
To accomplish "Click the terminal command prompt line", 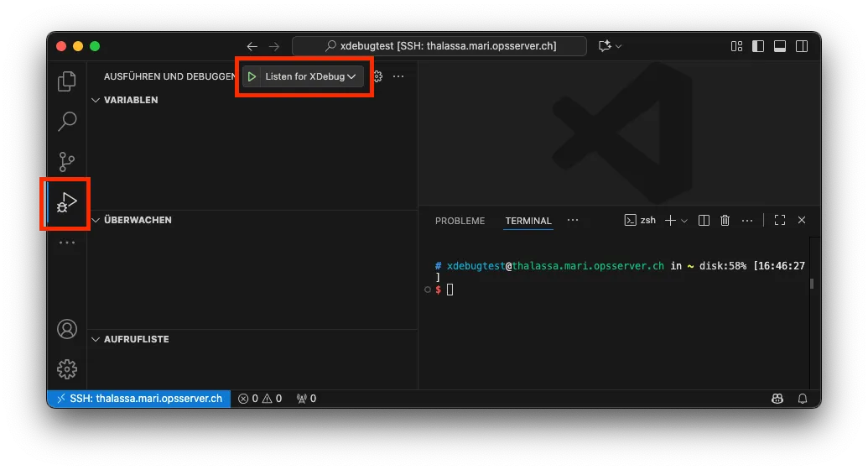I will coord(444,290).
